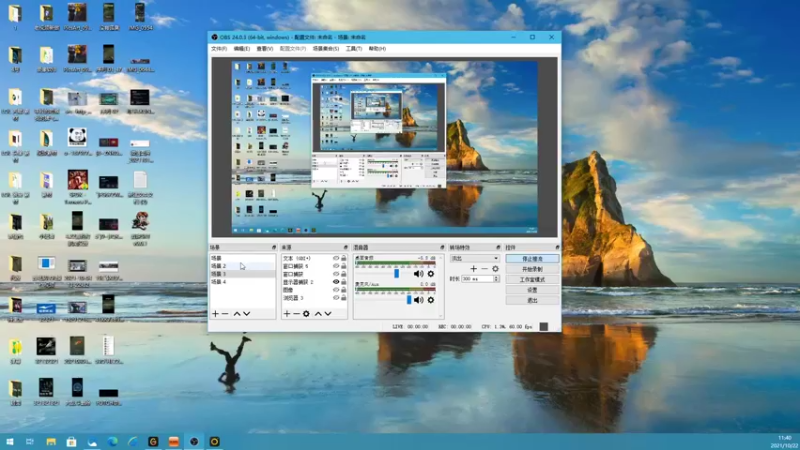Screen dimensions: 800x450
Task: Move the selected source up
Action: [x=318, y=314]
